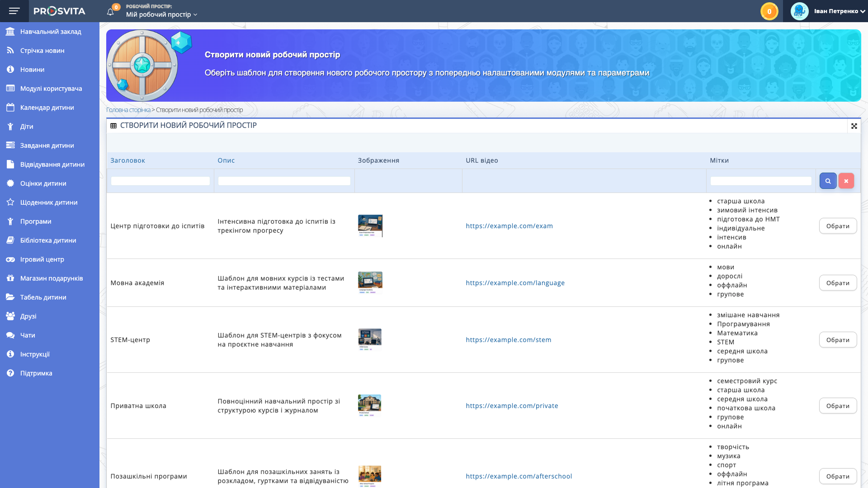Open the notifications bell

[110, 12]
